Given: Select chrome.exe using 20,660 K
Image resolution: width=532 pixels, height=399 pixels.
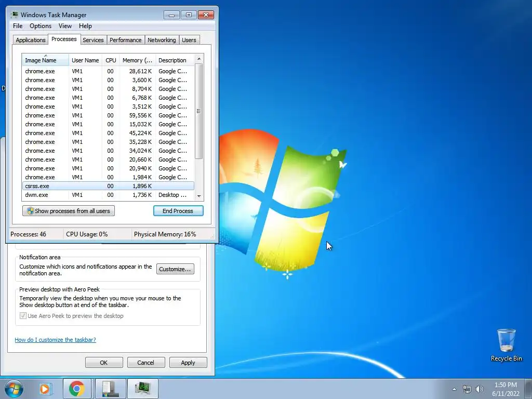Looking at the screenshot, I should click(108, 159).
